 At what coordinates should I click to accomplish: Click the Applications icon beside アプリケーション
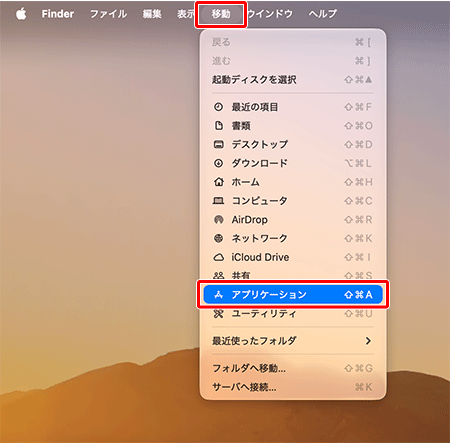pos(218,295)
